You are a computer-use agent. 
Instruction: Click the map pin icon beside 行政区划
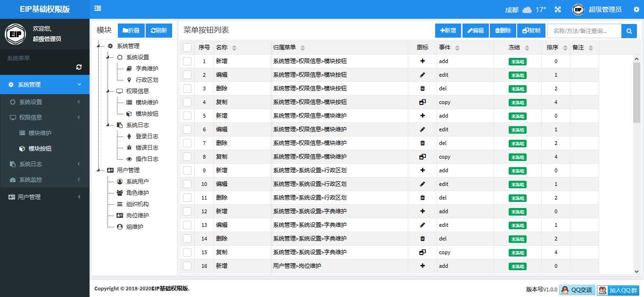(x=129, y=80)
